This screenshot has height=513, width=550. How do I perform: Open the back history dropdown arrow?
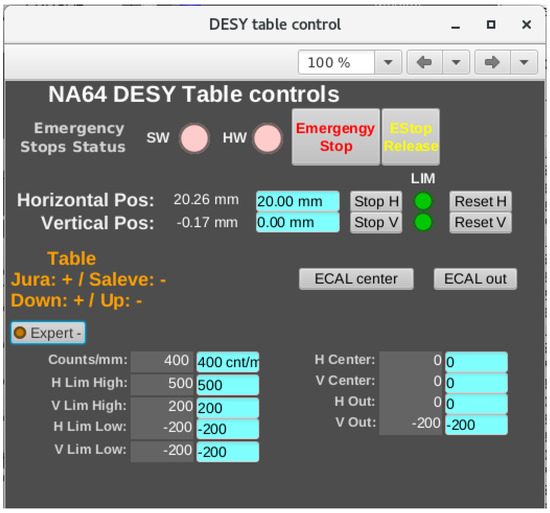click(456, 62)
